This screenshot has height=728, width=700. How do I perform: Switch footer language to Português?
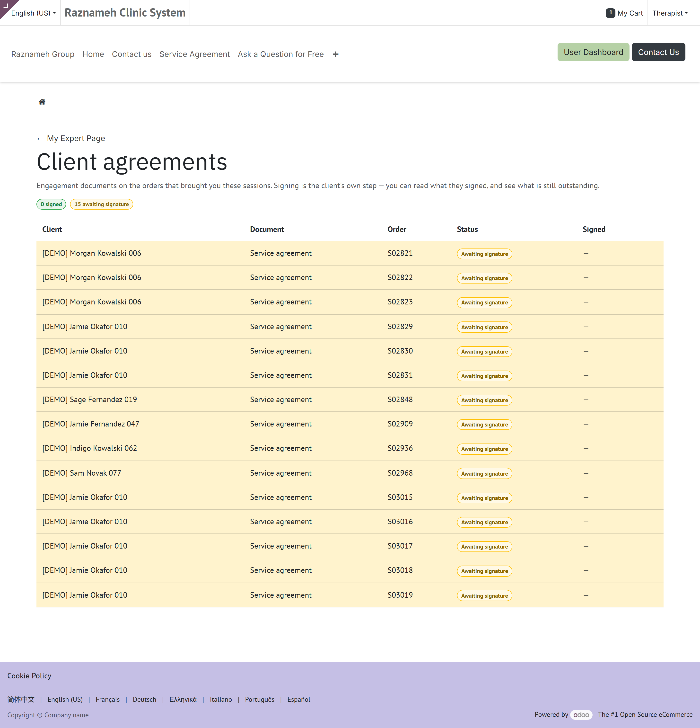(x=260, y=699)
